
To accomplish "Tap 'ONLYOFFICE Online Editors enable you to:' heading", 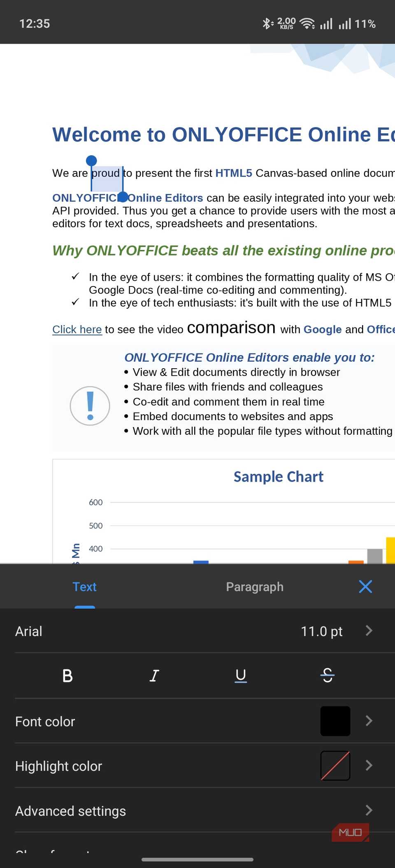I will click(250, 358).
